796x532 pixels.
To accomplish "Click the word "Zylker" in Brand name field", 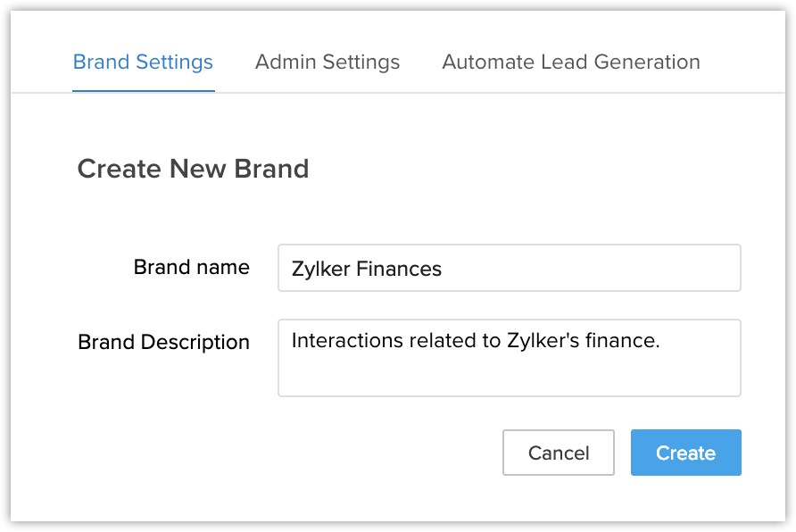I will 321,269.
